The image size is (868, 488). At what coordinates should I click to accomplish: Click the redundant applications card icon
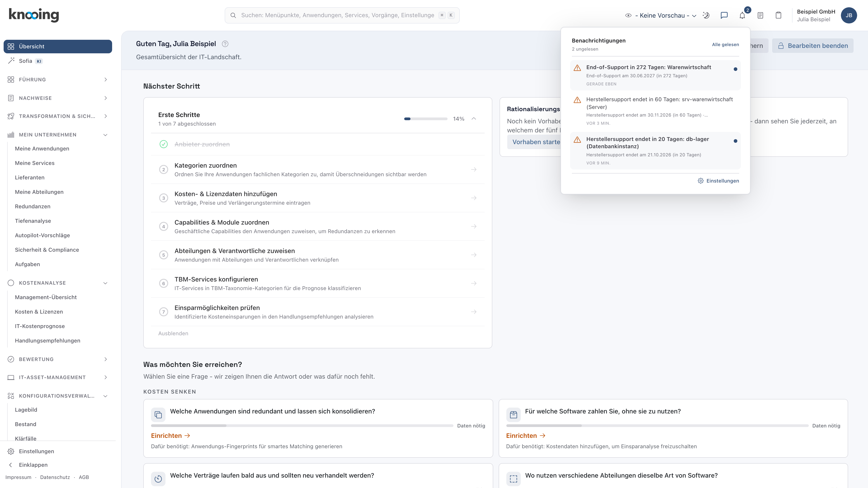point(158,415)
